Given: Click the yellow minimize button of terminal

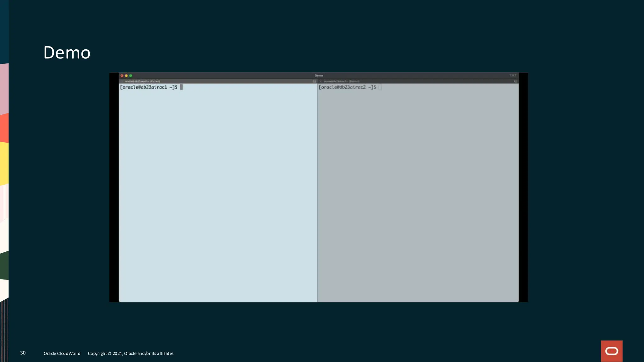Looking at the screenshot, I should [x=126, y=76].
